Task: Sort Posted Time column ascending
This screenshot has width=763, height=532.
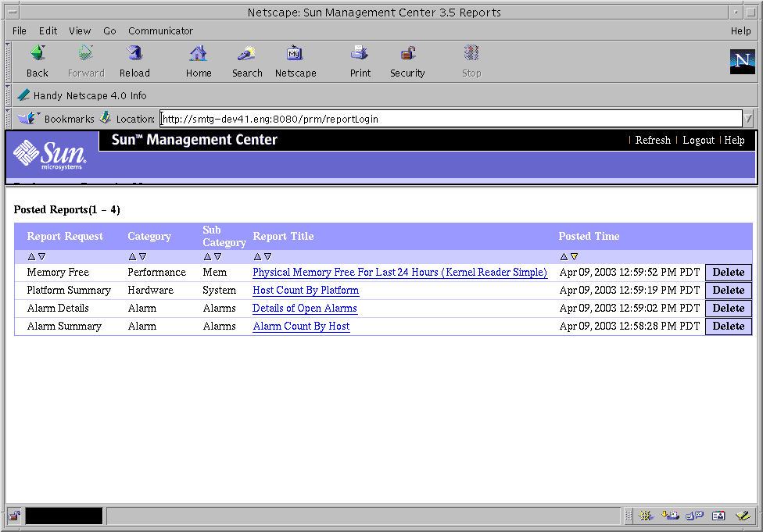Action: click(x=564, y=257)
